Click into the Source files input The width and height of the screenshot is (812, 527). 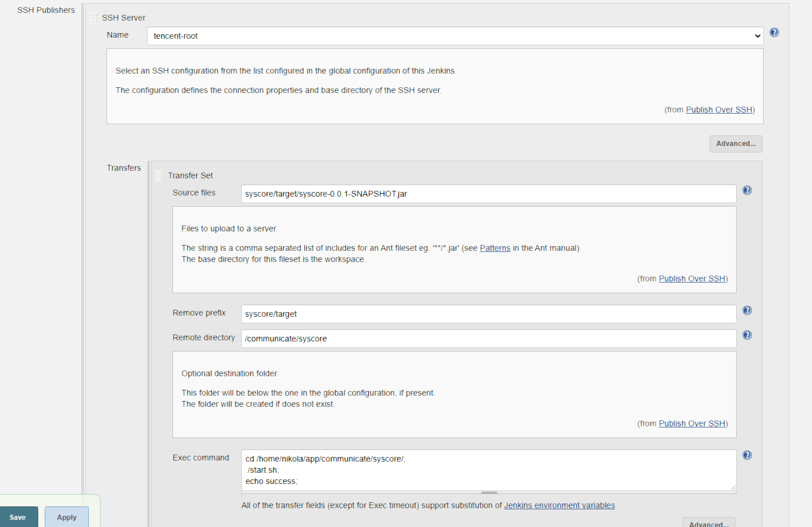(488, 194)
